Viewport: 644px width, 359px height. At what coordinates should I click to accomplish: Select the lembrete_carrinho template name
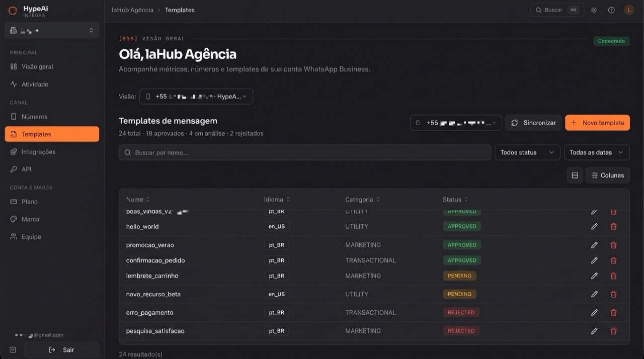pos(152,276)
